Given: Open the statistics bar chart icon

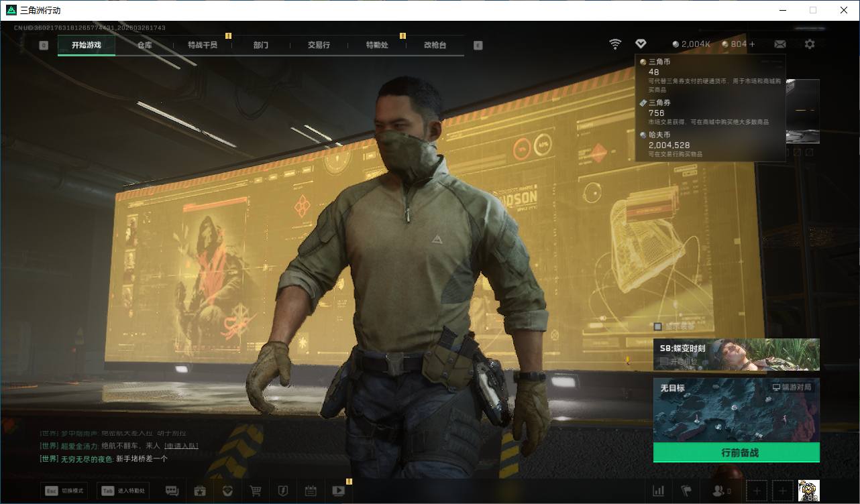Looking at the screenshot, I should (x=659, y=491).
